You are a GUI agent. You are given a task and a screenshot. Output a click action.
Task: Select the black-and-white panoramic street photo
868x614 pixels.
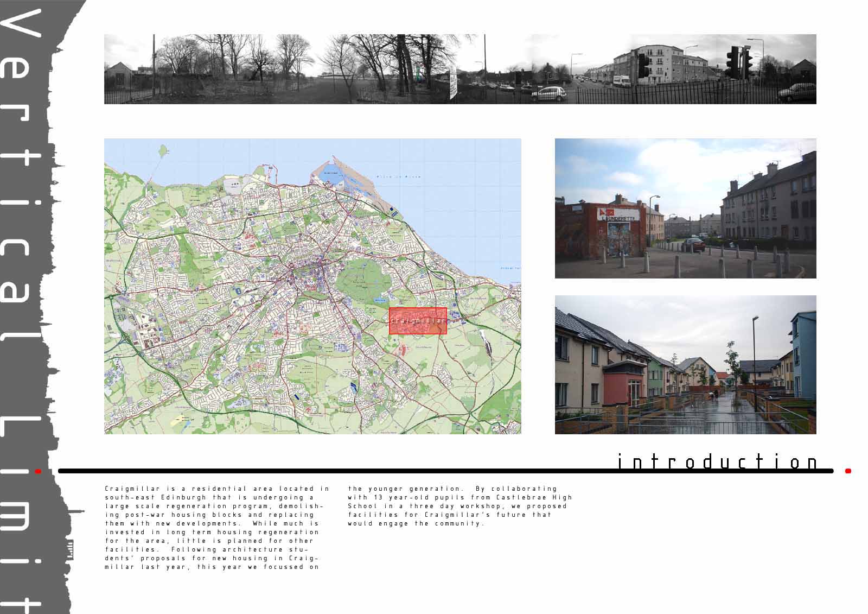click(x=460, y=69)
